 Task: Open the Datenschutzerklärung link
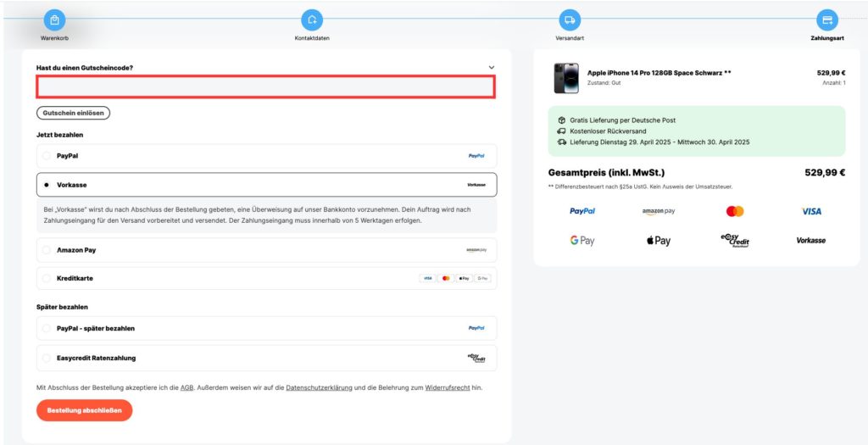point(319,388)
